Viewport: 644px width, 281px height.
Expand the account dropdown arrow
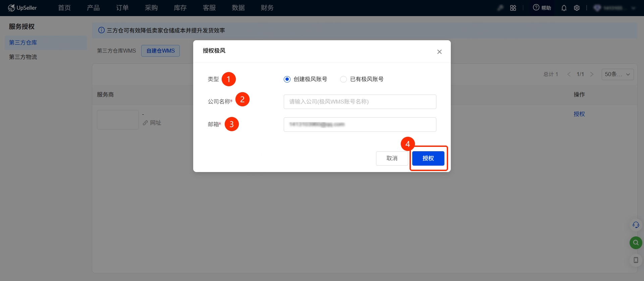coord(633,8)
